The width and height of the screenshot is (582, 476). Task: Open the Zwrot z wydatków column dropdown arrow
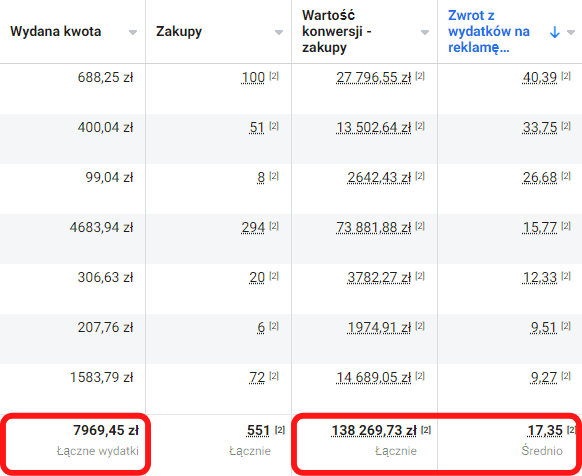click(x=571, y=33)
